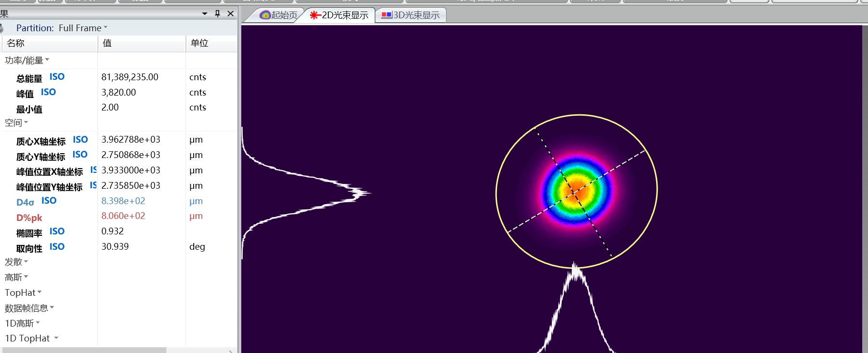The height and width of the screenshot is (353, 868).
Task: Click the ISO badge next to 总能量
Action: [x=57, y=77]
